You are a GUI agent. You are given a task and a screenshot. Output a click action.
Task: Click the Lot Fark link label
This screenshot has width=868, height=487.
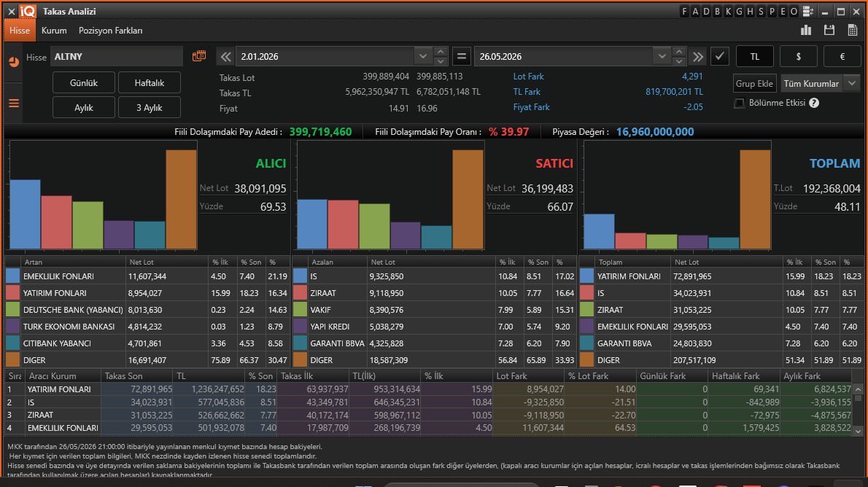pos(528,77)
